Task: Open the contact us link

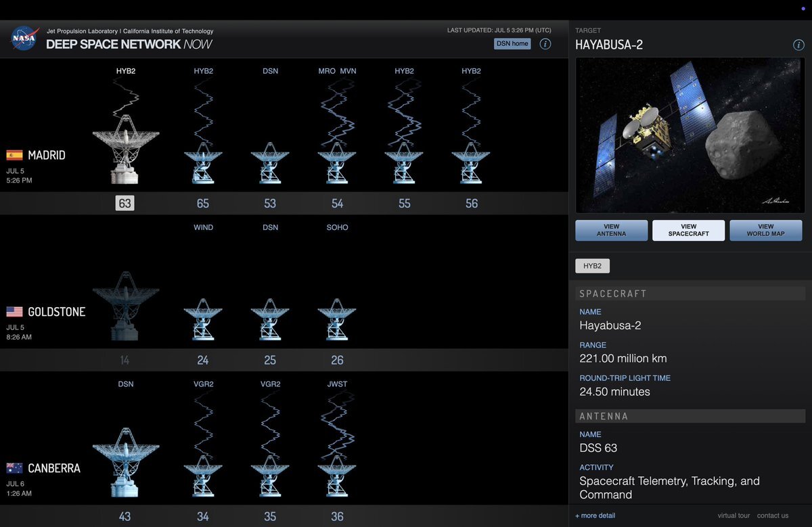Action: coord(773,515)
